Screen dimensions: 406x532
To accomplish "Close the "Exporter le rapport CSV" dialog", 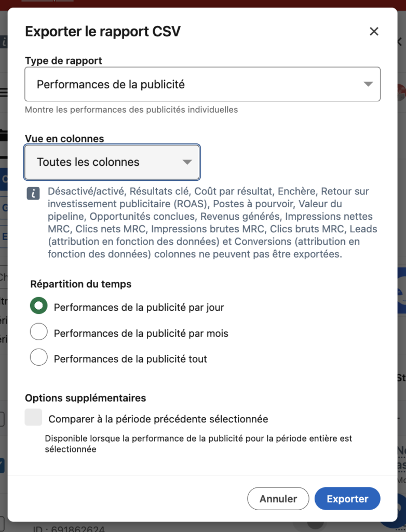I will (x=374, y=31).
